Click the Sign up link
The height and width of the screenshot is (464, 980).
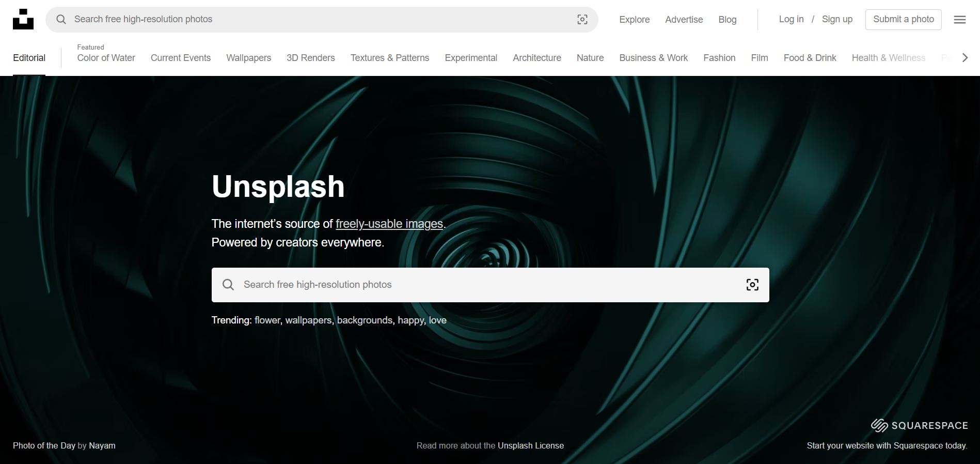(837, 19)
